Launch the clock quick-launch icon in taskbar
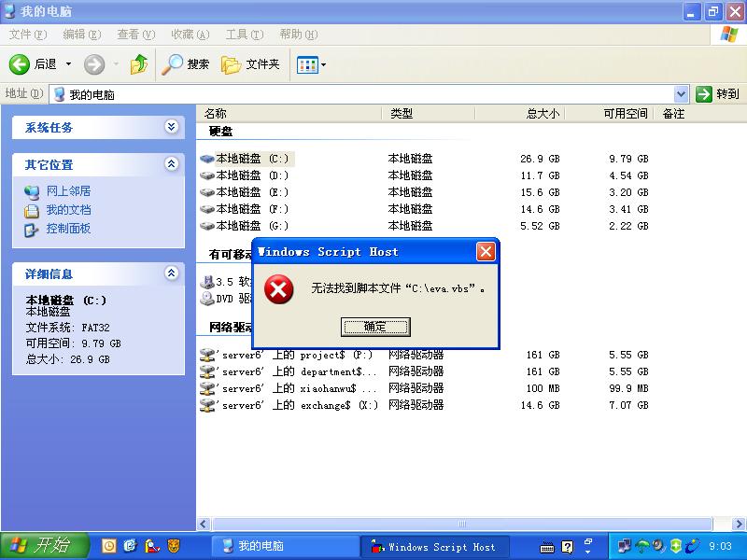Screen dimensions: 747x560 click(109, 546)
